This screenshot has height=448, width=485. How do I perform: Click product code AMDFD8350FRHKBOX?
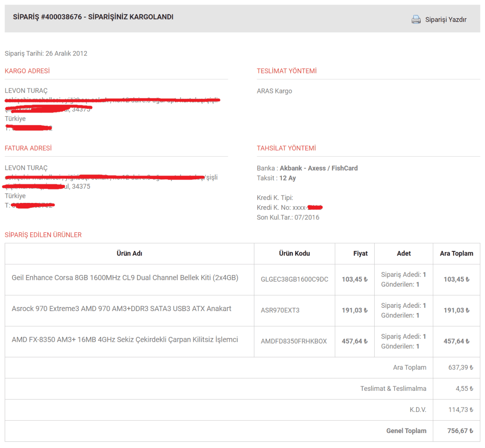click(x=294, y=341)
